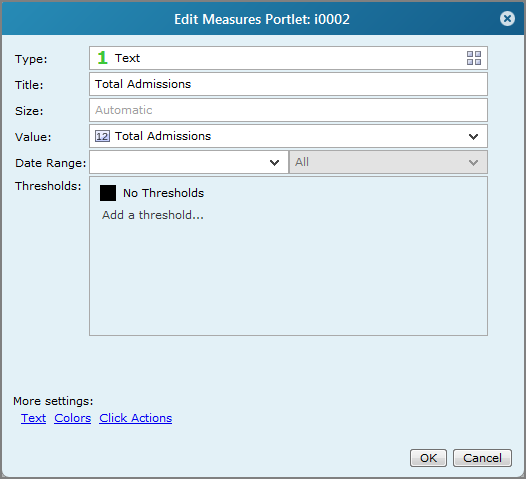
Task: Close the Edit Measures Portlet dialog
Action: (507, 18)
